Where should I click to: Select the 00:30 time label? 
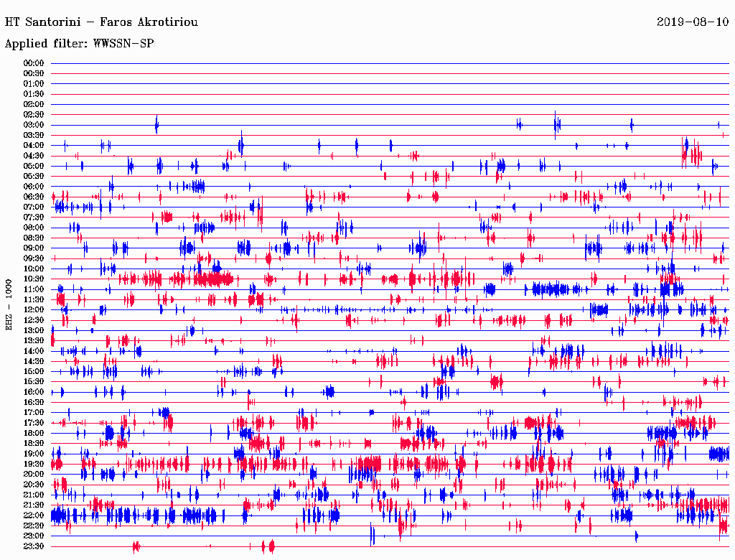tap(34, 74)
